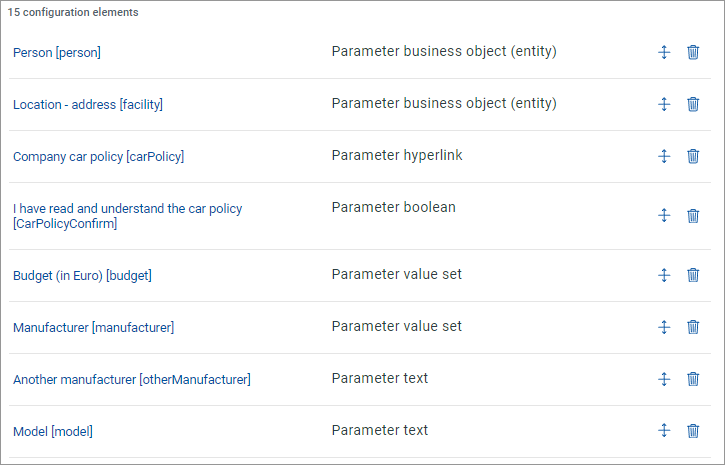
Task: Open the Person [person] configuration link
Action: (57, 53)
